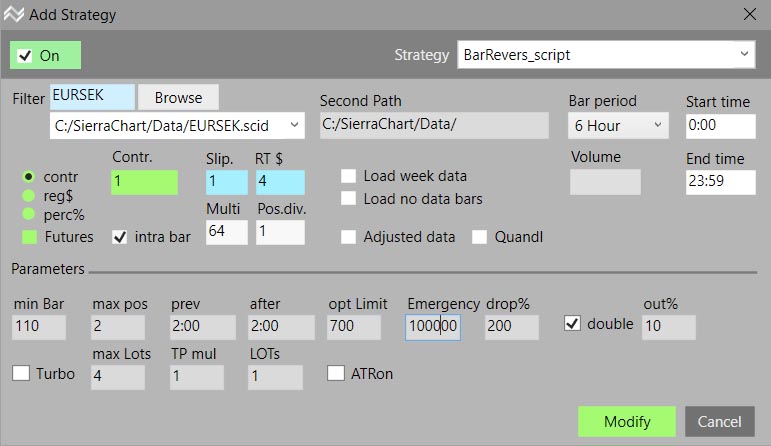771x446 pixels.
Task: Select the contr radio option
Action: click(x=29, y=176)
